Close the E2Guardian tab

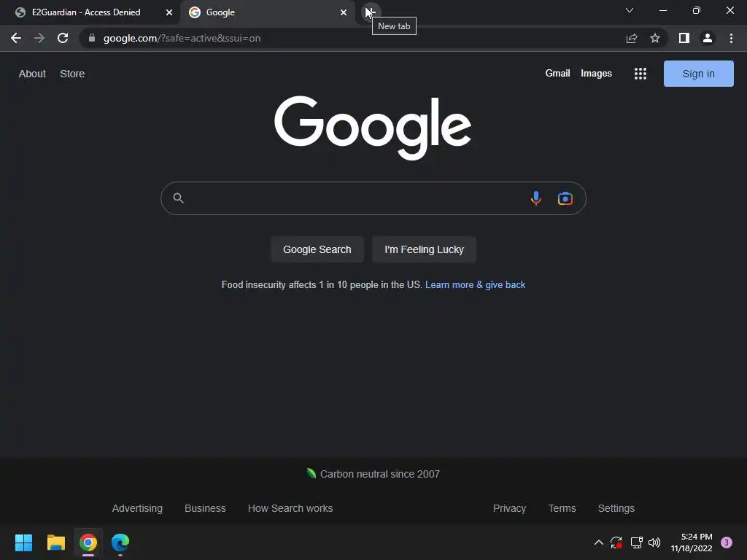[169, 12]
